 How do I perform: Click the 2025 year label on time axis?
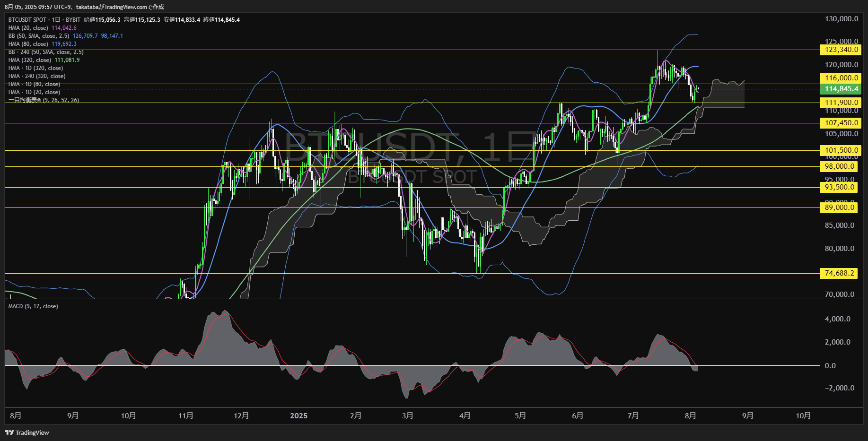coord(298,415)
